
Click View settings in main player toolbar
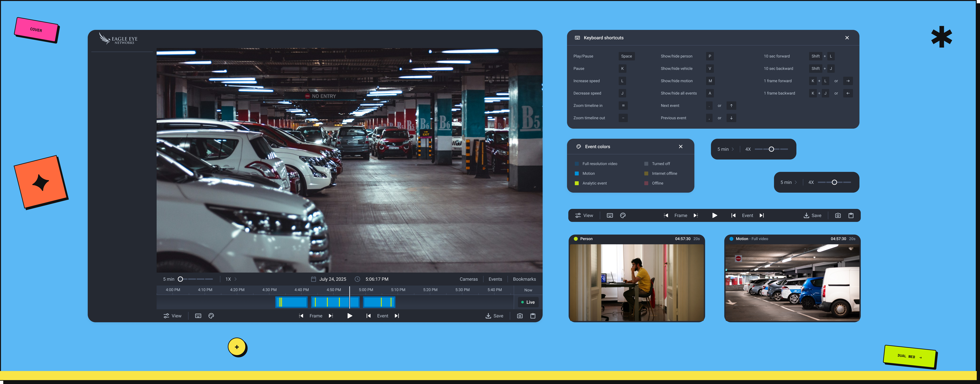pyautogui.click(x=172, y=316)
